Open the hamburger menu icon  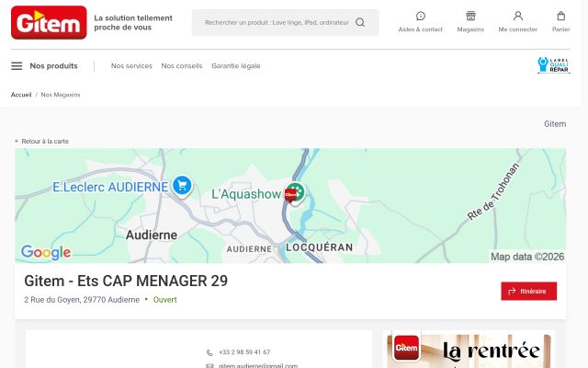coord(17,66)
